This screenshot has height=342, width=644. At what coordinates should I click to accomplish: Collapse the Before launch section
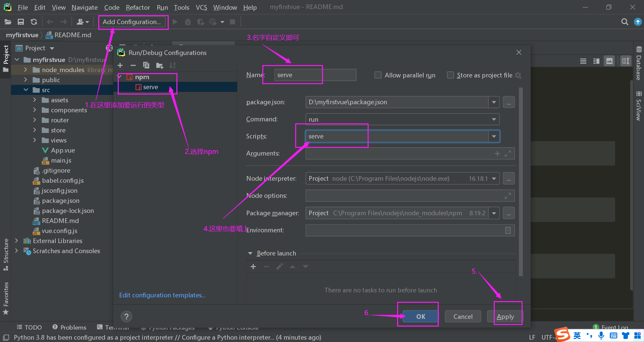[250, 253]
